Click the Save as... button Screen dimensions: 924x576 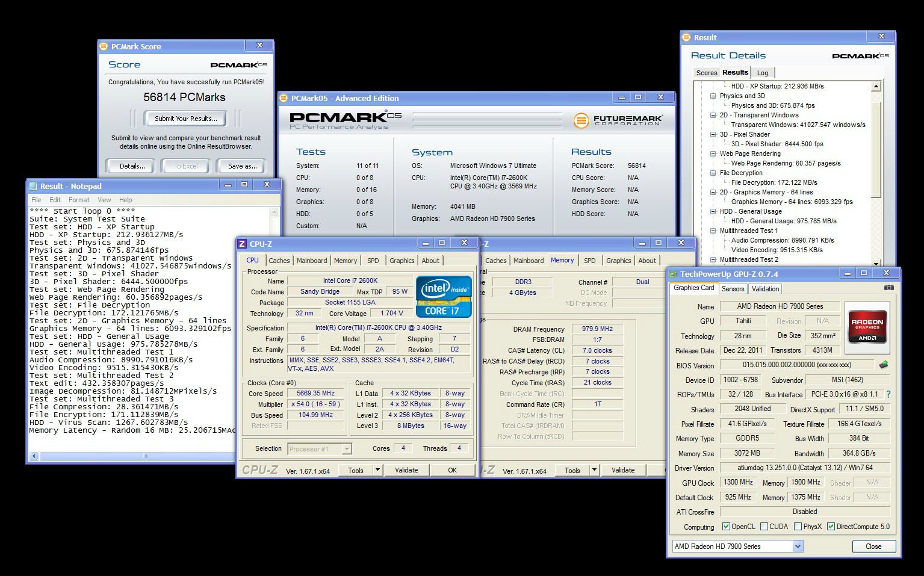point(242,166)
